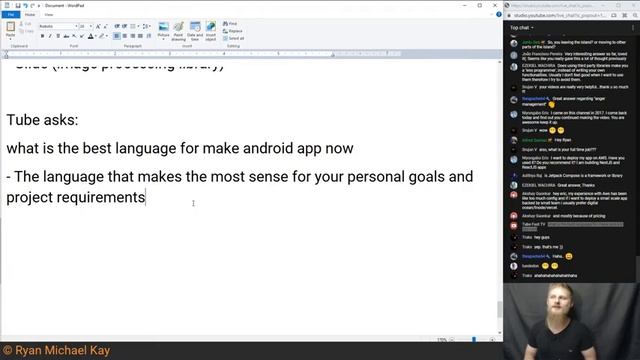Insert Date and time

[195, 31]
